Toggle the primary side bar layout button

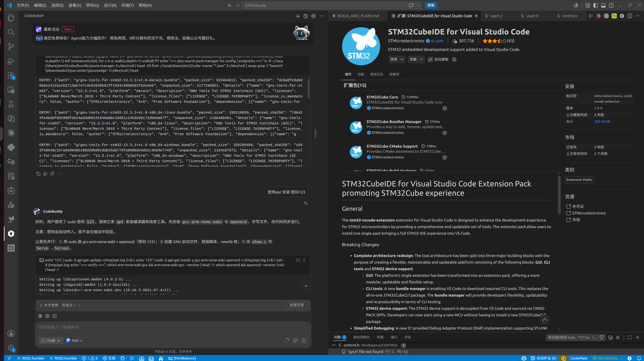595,5
